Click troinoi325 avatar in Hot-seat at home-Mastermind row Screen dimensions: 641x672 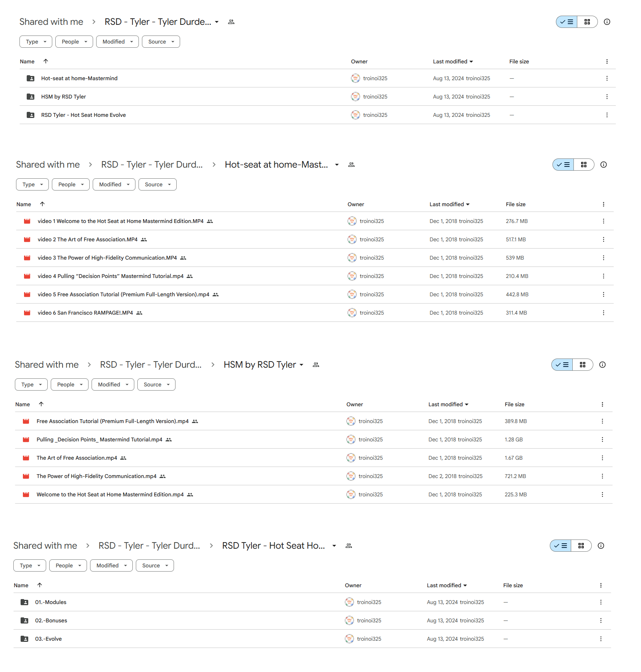(x=355, y=78)
